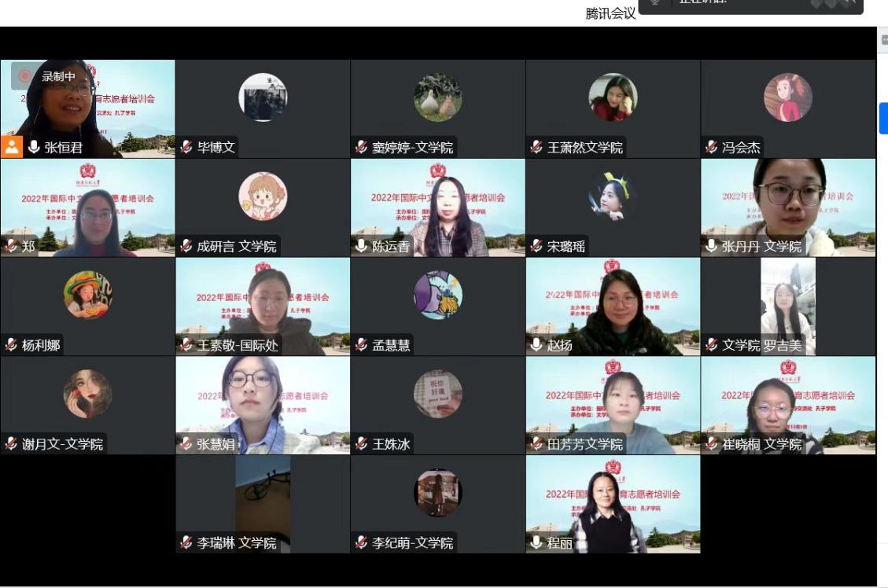
Task: Toggle the muted mic icon for 孟慧慧
Action: pos(362,345)
